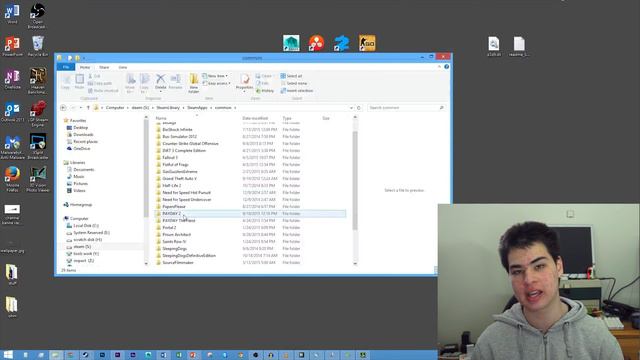Image resolution: width=640 pixels, height=360 pixels.
Task: Select the Prison Architect folder
Action: point(177,234)
